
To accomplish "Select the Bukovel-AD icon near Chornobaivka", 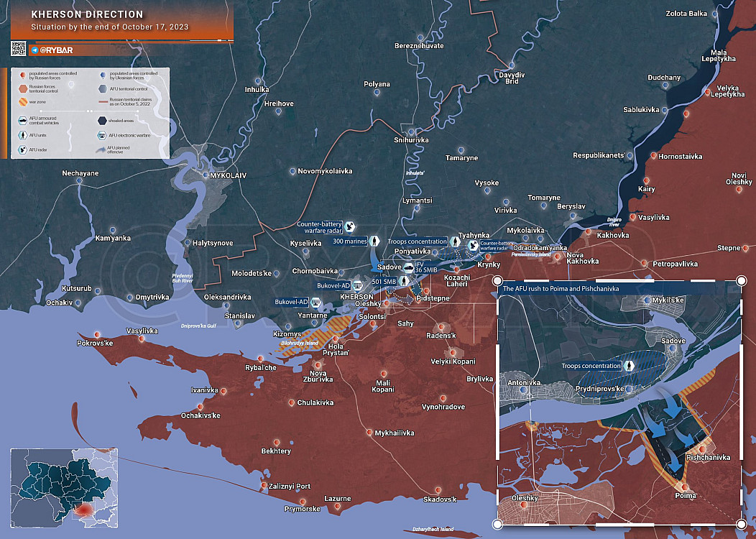I will [x=359, y=286].
